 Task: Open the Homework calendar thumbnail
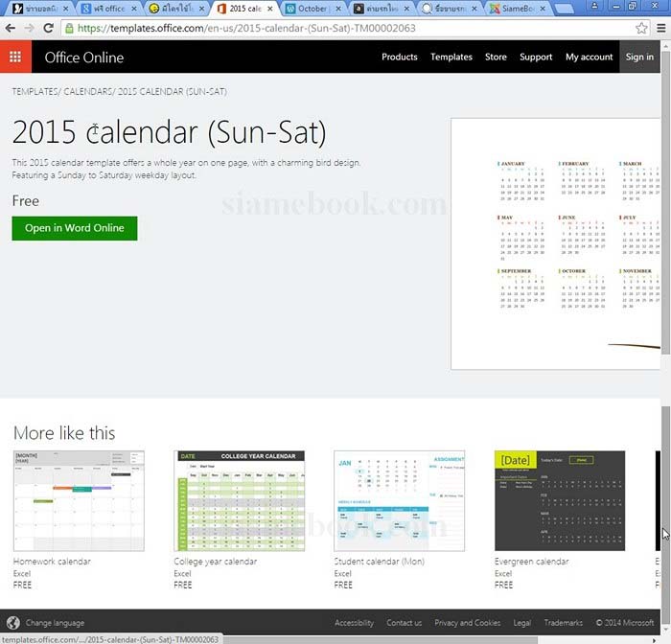coord(79,500)
